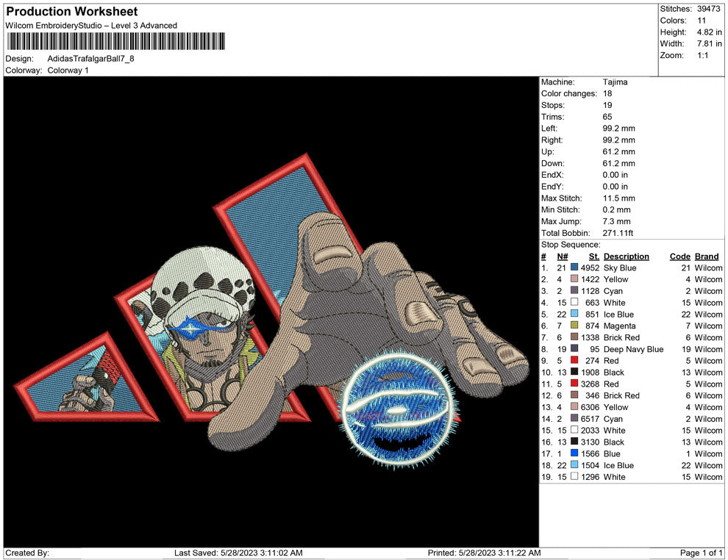Click the Colorway 1 value
728x560 pixels.
point(68,71)
